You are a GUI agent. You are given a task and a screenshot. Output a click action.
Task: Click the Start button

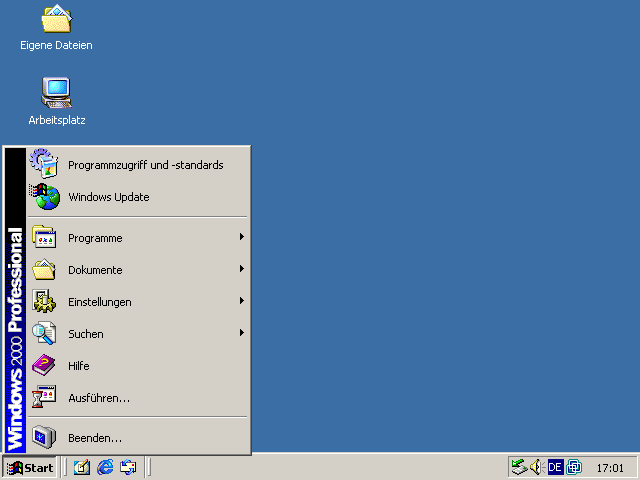29,467
